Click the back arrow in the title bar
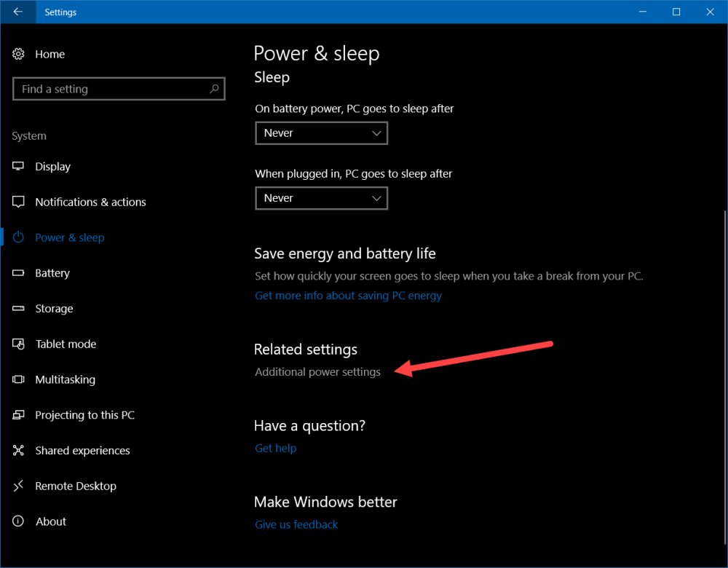This screenshot has width=728, height=568. tap(18, 12)
